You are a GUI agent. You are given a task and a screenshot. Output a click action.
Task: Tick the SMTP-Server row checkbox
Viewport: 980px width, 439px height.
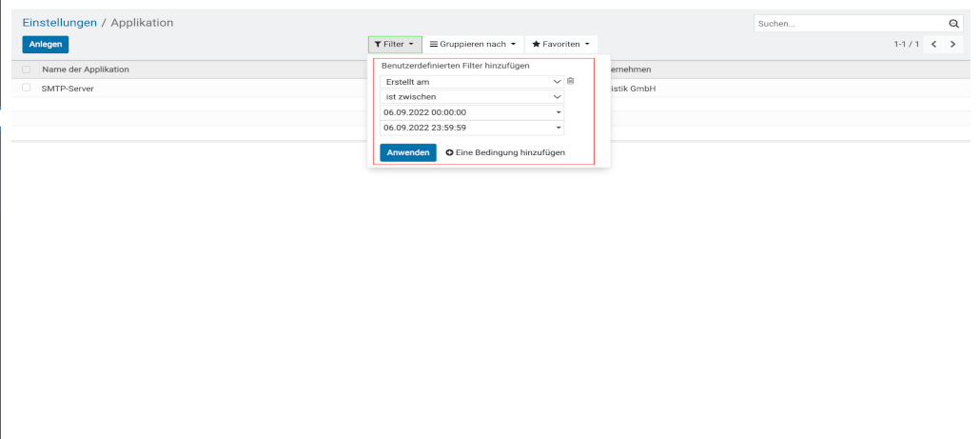point(27,88)
